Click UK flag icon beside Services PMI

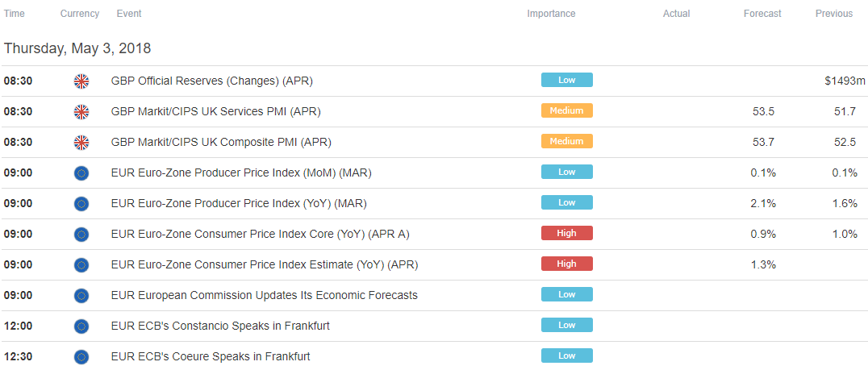point(81,112)
